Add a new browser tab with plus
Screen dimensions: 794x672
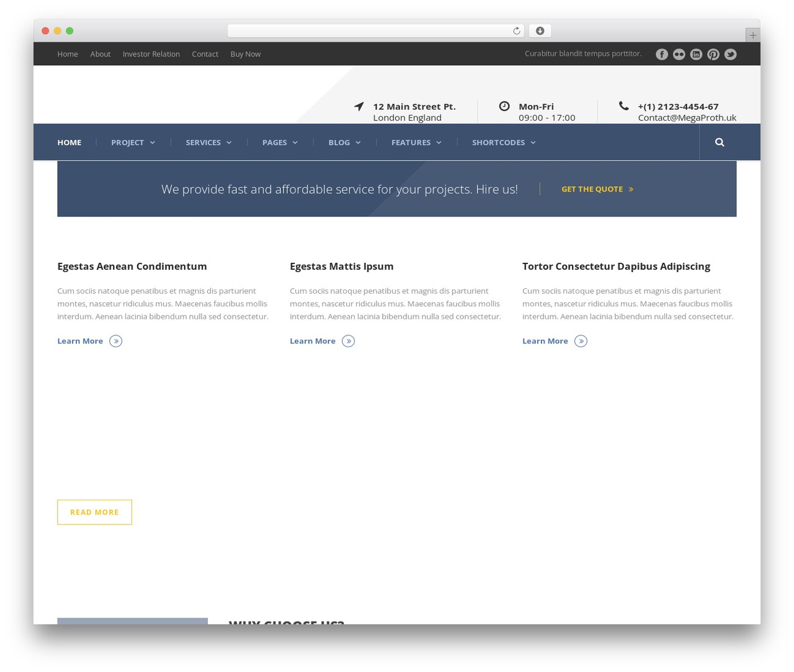[x=753, y=35]
